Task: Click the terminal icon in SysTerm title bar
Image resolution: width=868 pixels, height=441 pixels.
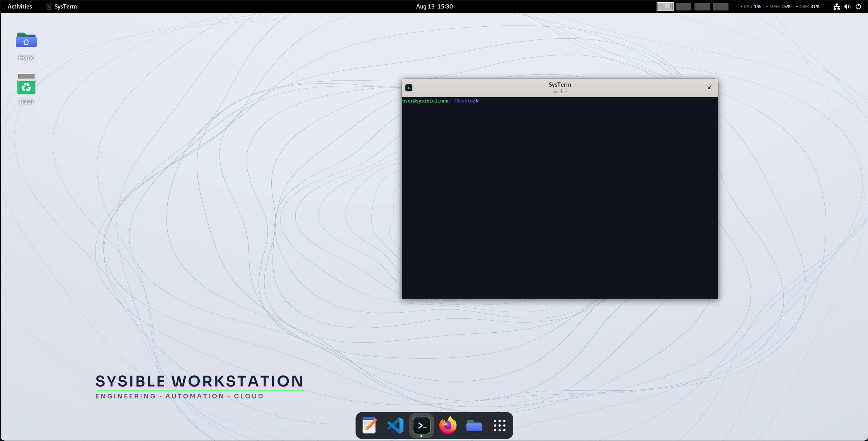Action: (x=409, y=88)
